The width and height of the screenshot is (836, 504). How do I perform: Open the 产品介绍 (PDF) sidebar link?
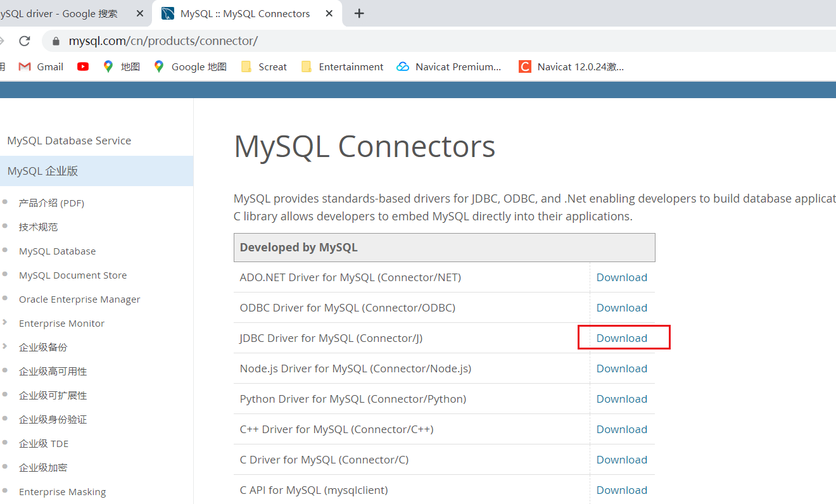click(x=51, y=203)
